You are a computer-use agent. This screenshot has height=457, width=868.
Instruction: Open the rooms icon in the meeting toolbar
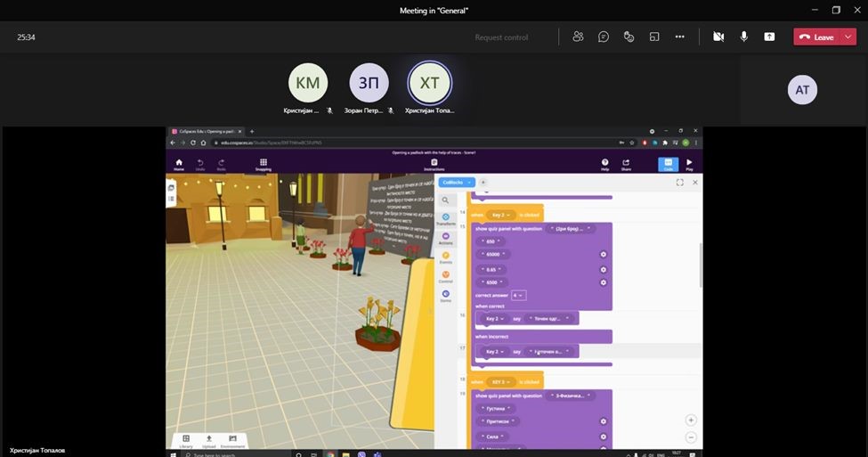(654, 37)
